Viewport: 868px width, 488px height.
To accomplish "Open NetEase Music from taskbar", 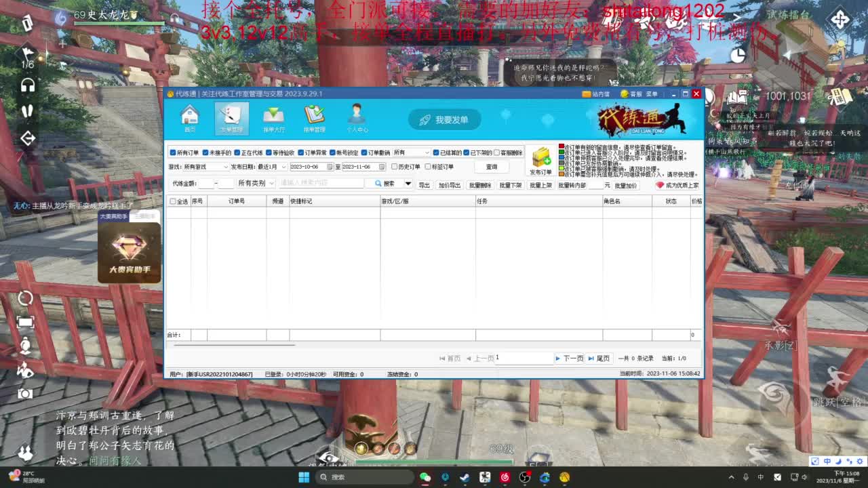I will 505,477.
